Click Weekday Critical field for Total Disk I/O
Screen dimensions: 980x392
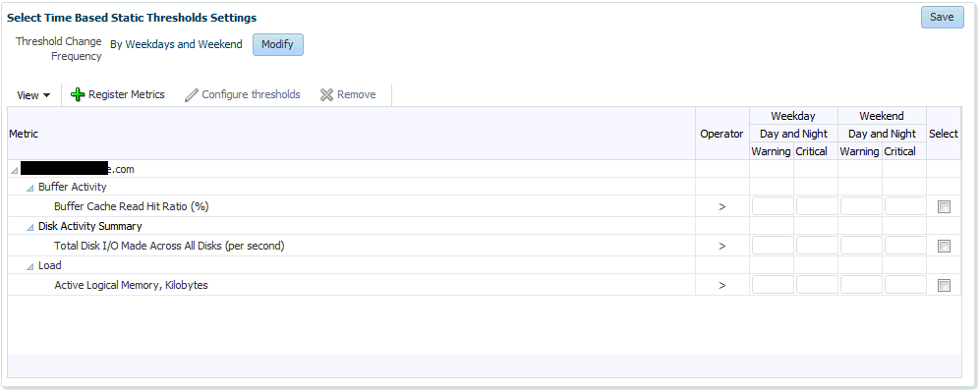point(817,246)
